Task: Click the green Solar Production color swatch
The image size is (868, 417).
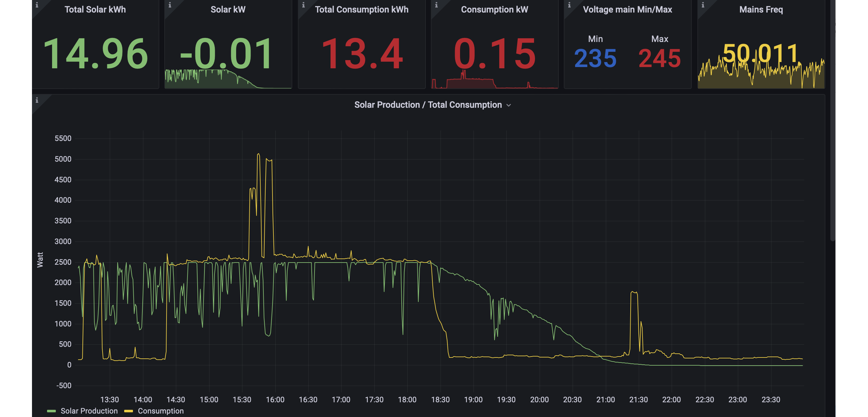Action: (x=51, y=411)
